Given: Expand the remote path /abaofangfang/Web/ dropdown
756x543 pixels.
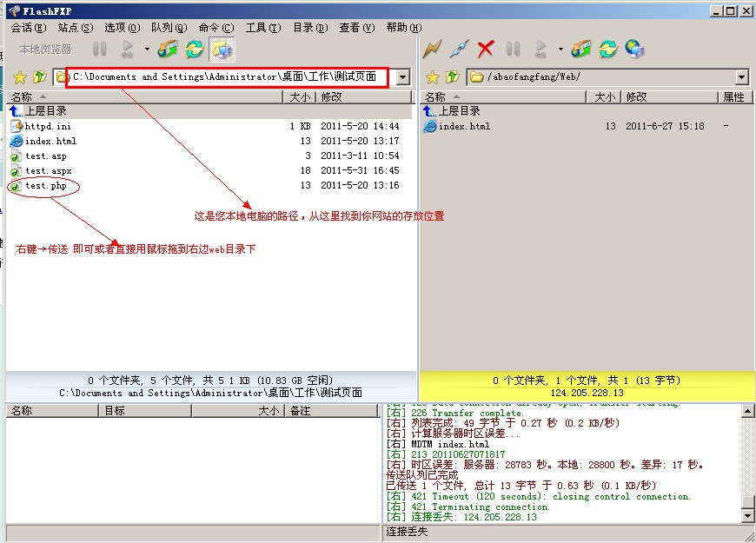Looking at the screenshot, I should (741, 77).
